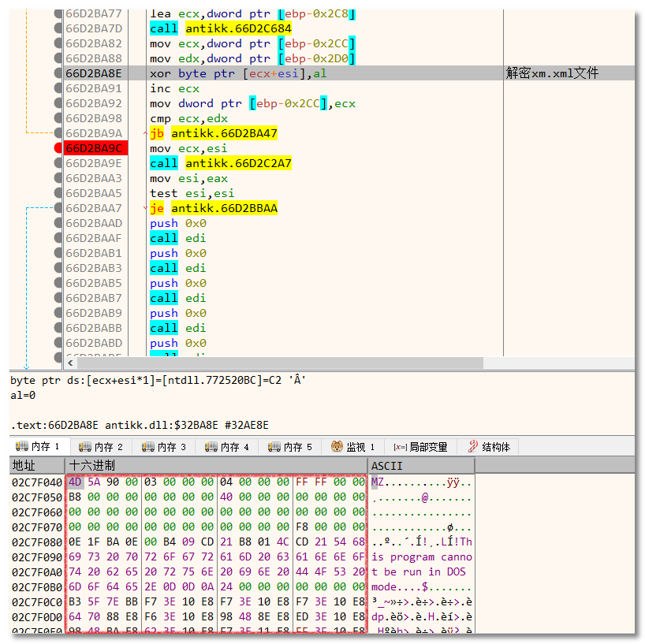Toggle breakpoint bullet at address 66D2BAA7
The width and height of the screenshot is (645, 644).
58,208
